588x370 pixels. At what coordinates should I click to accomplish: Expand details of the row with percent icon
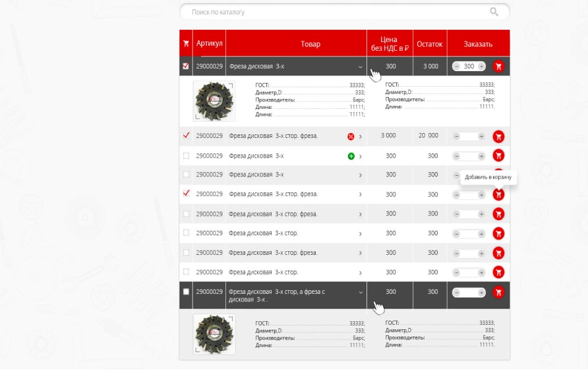(360, 136)
